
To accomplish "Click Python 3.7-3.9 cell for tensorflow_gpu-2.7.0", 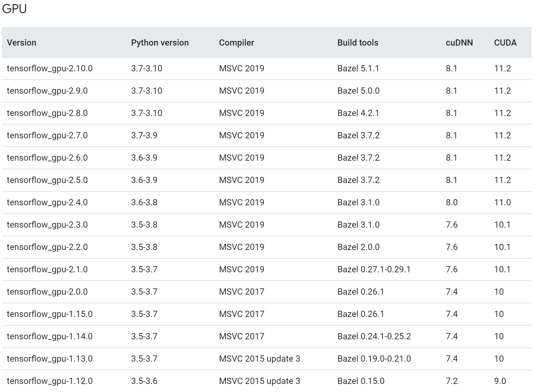I will 144,136.
